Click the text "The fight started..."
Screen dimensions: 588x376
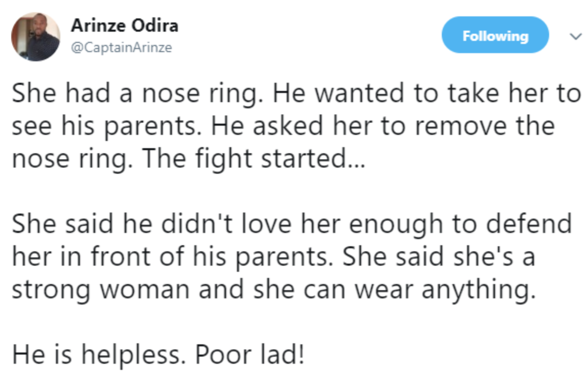coord(253,159)
